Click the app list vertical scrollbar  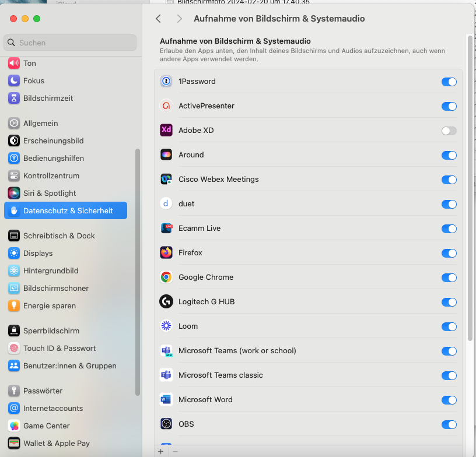(470, 188)
